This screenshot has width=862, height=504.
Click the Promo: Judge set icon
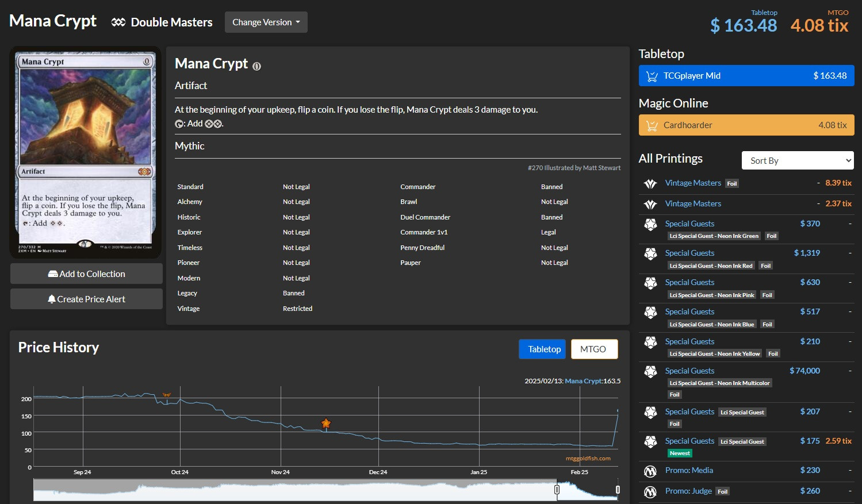(x=650, y=492)
